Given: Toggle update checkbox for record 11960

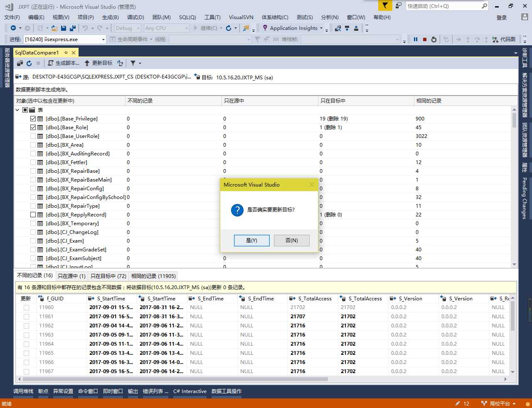Looking at the screenshot, I should (26, 307).
